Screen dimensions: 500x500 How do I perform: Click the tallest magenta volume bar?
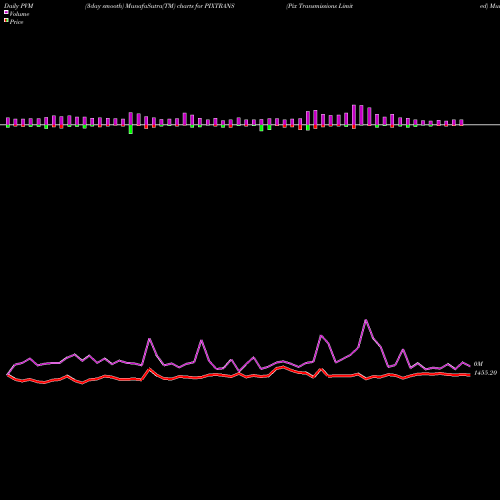click(x=354, y=115)
